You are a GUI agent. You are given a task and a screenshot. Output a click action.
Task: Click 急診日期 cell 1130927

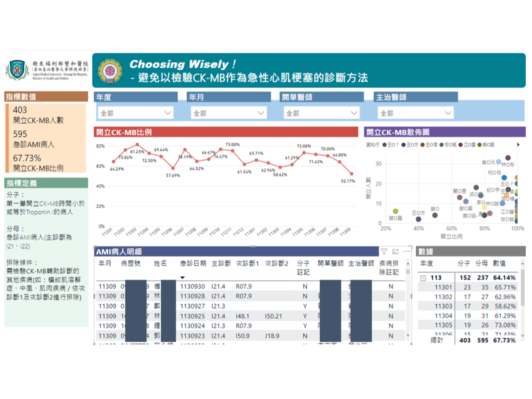[x=192, y=306]
